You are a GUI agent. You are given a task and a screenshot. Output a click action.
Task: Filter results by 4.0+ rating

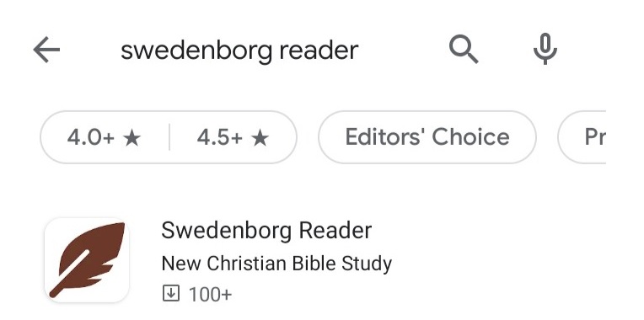pyautogui.click(x=105, y=137)
